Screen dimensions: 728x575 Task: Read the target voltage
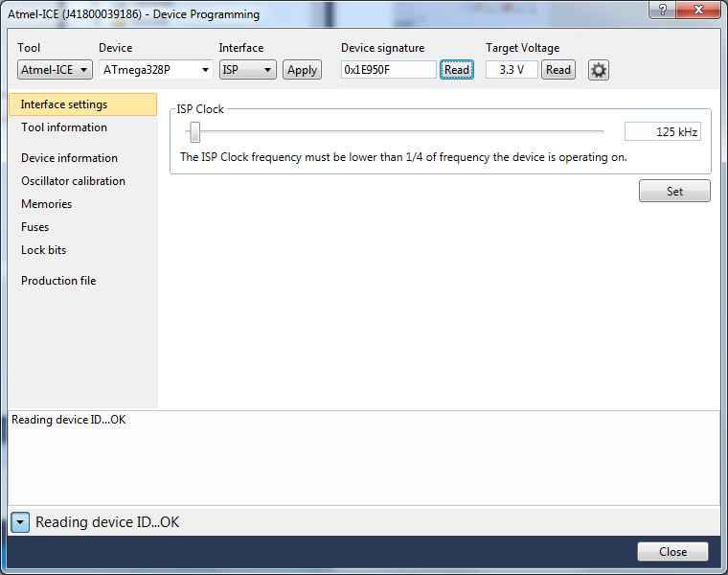point(557,70)
